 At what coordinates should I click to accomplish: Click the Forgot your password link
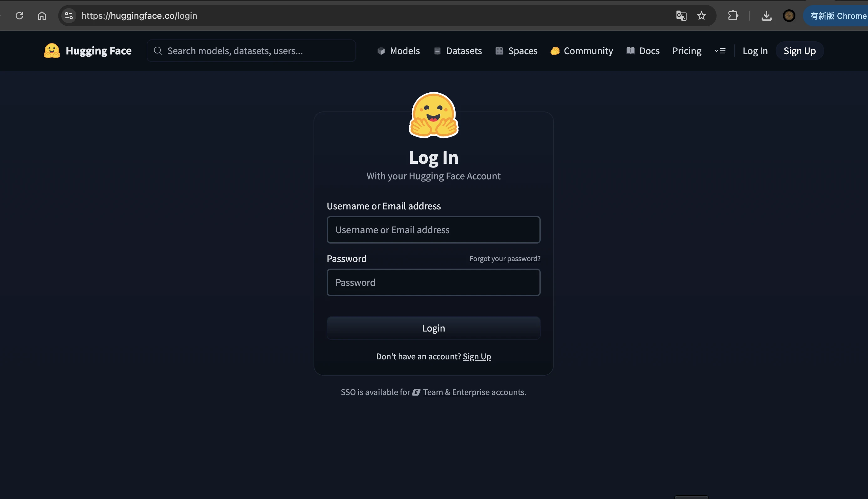(505, 258)
